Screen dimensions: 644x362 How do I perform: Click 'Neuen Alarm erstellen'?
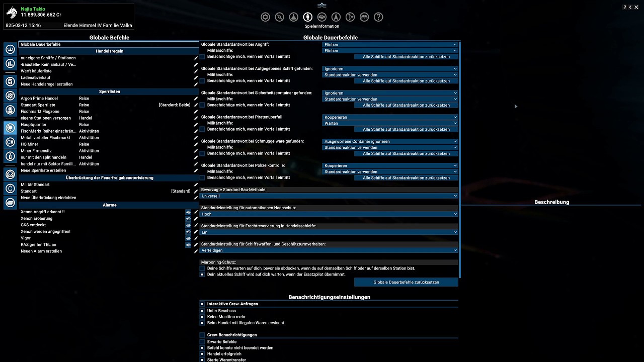pyautogui.click(x=41, y=251)
